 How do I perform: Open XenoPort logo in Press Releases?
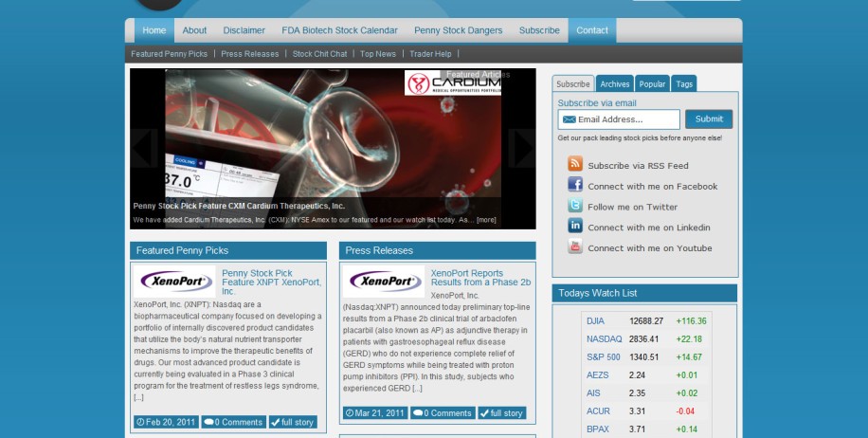tap(384, 282)
